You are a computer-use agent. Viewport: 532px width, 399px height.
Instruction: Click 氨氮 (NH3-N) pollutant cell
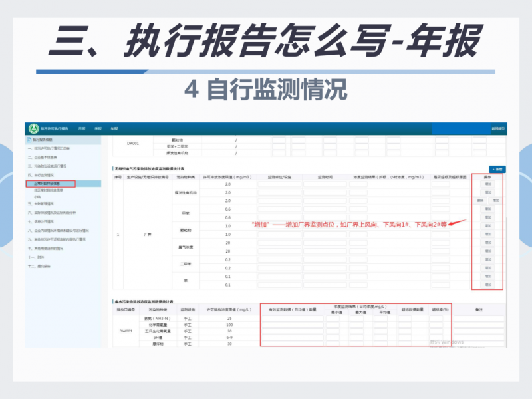point(158,319)
